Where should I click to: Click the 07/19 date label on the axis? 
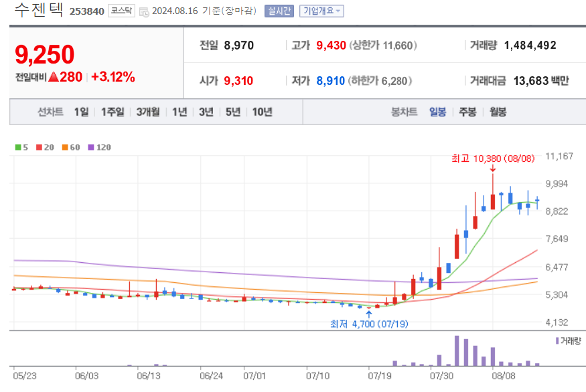click(x=379, y=375)
